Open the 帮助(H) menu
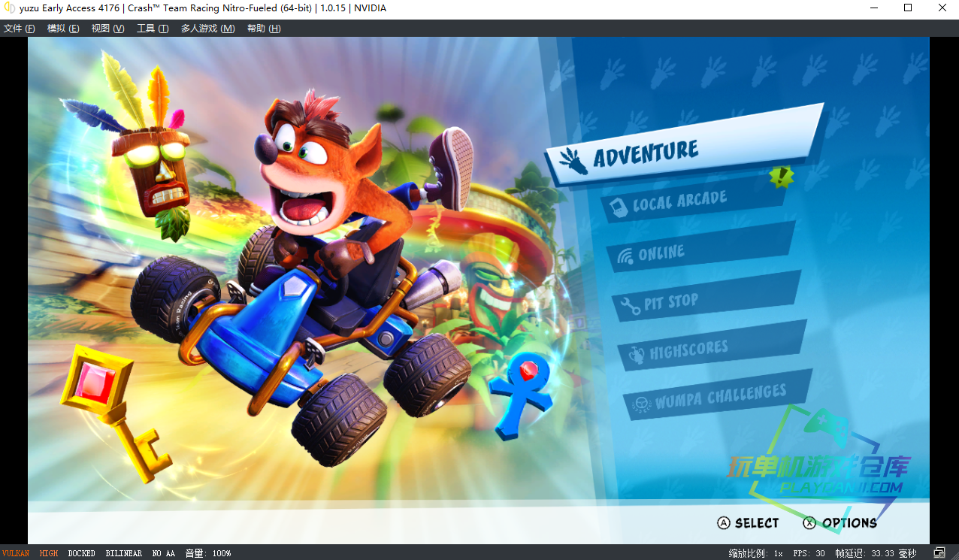Viewport: 959px width, 560px height. coord(264,29)
